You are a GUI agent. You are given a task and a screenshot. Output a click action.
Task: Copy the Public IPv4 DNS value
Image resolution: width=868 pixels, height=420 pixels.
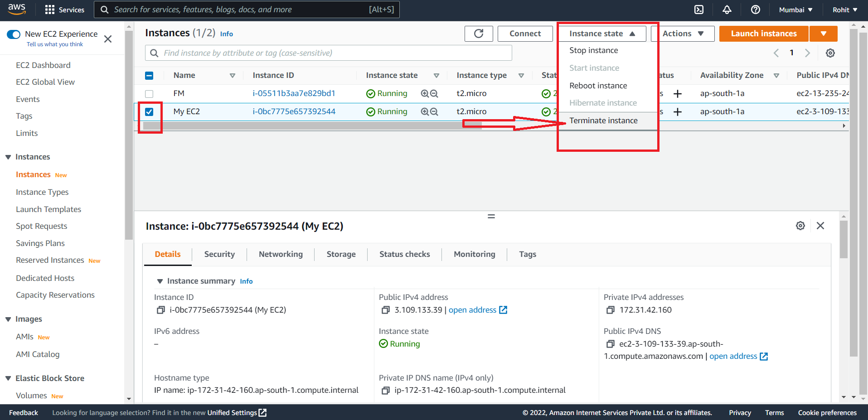pos(610,344)
